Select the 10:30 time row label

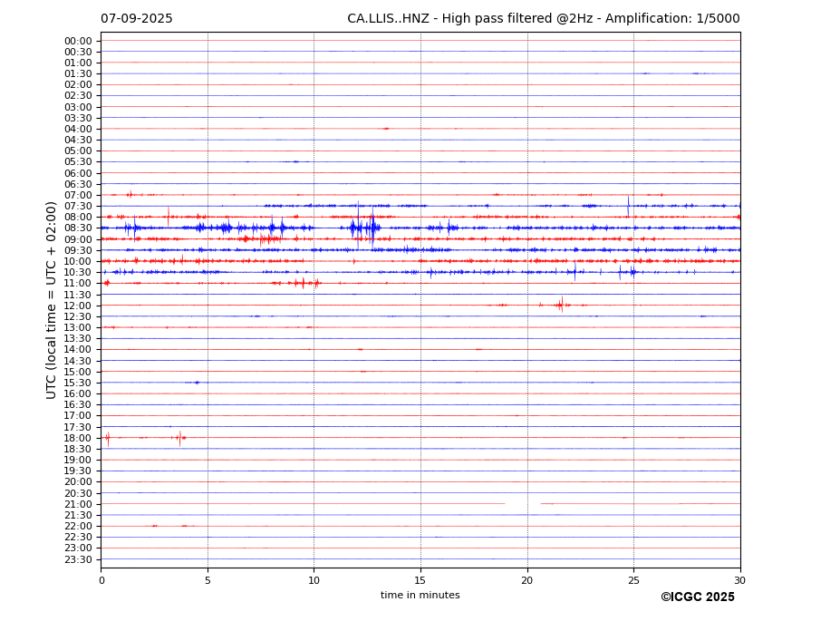[78, 272]
